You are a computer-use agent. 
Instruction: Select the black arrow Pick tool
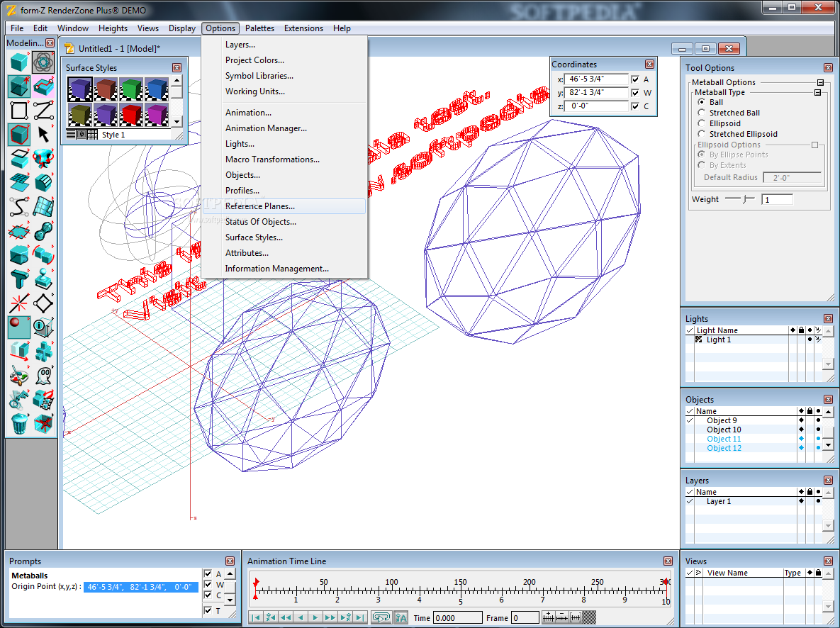pyautogui.click(x=43, y=134)
